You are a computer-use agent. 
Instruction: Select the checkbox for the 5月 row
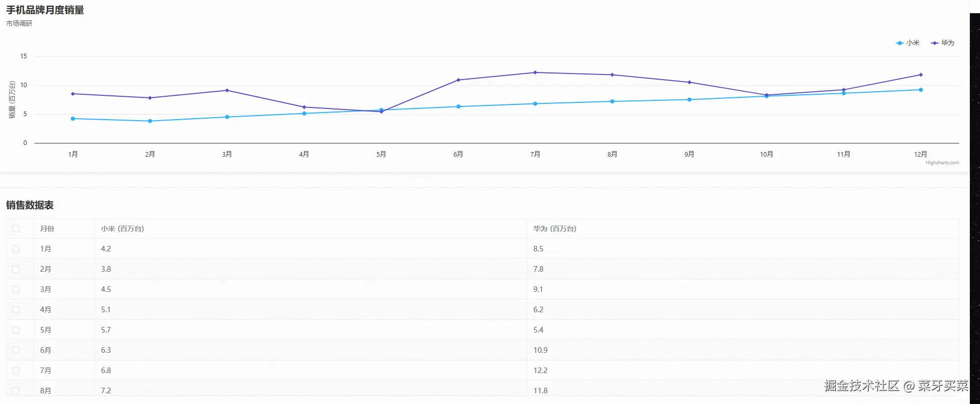16,330
